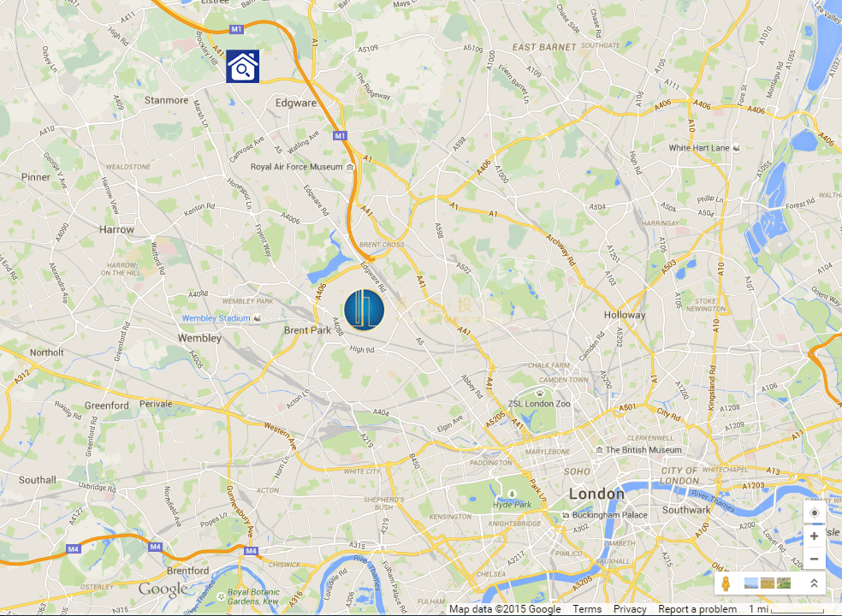Click the my location target button
The image size is (842, 616).
[814, 512]
